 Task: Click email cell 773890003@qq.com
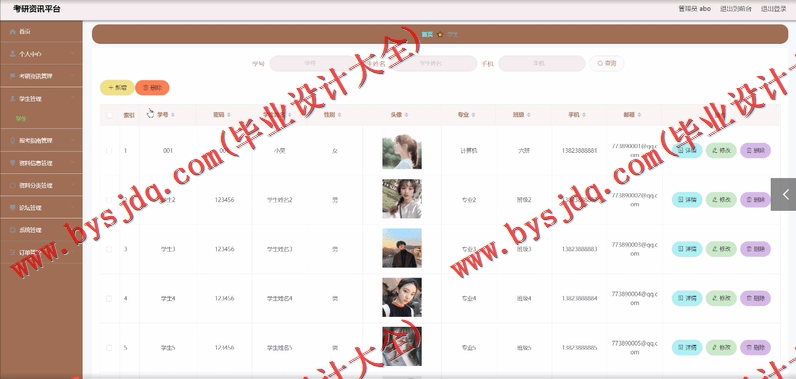point(635,249)
